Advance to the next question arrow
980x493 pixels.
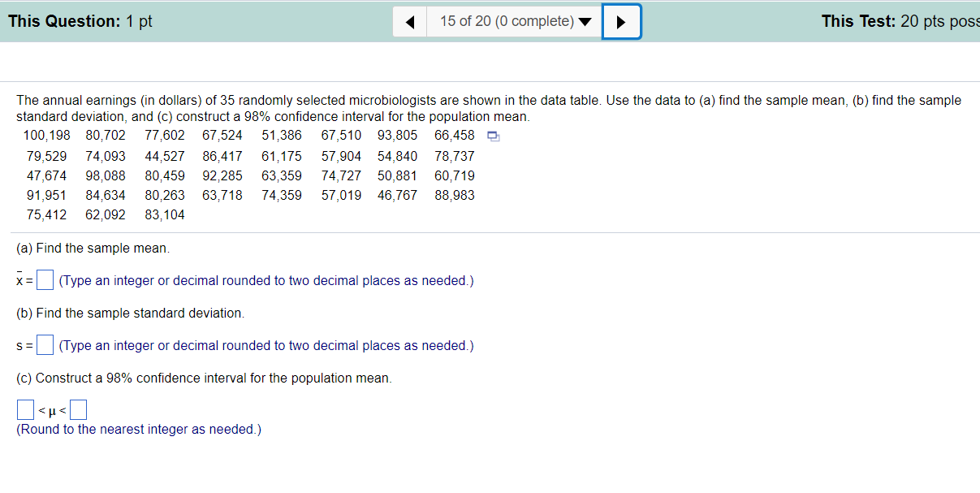tap(621, 22)
